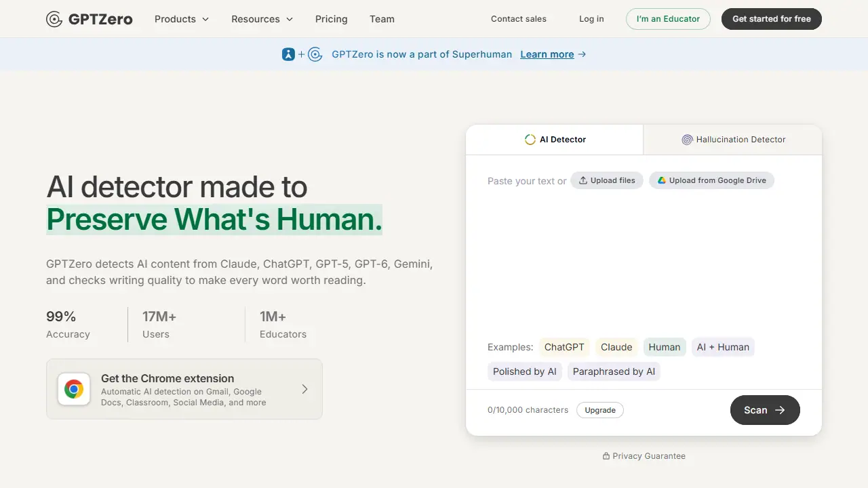Image resolution: width=868 pixels, height=488 pixels.
Task: Open the Pricing menu item
Action: 332,19
